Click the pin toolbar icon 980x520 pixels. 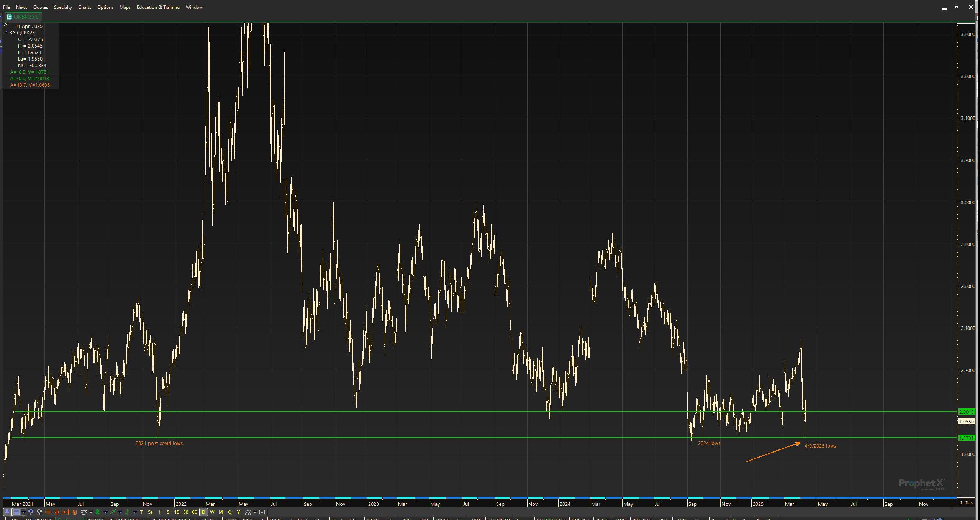(x=7, y=512)
